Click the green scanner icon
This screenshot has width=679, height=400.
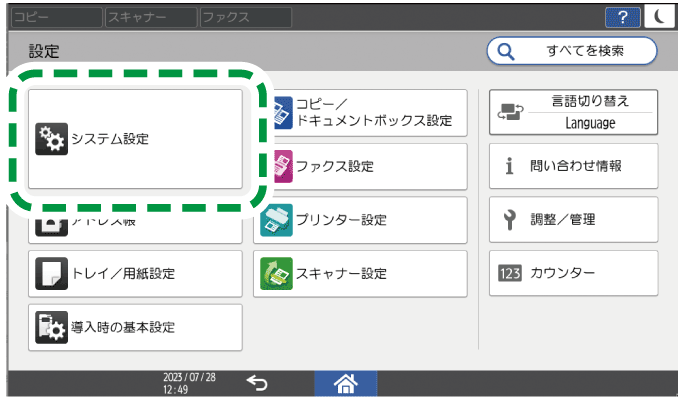pyautogui.click(x=276, y=274)
